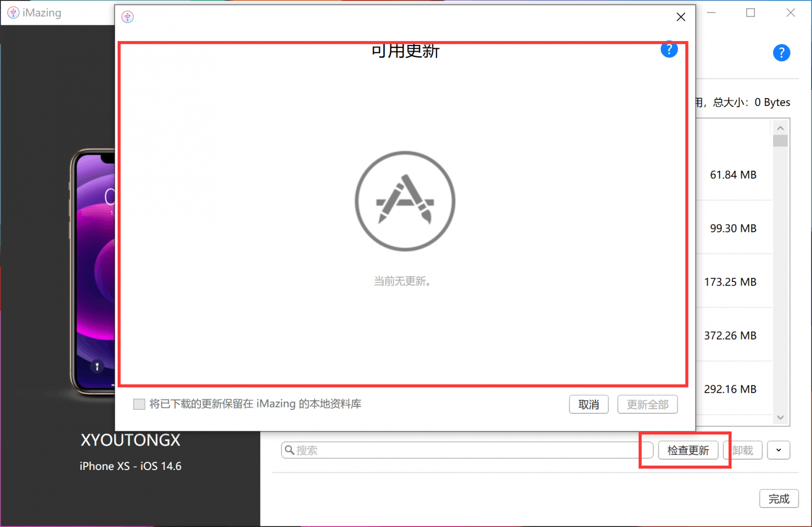Click the 卸载 uninstall button

[x=743, y=450]
